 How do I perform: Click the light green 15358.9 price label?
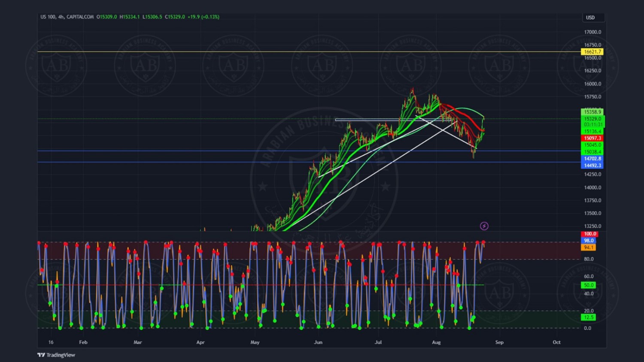(x=592, y=112)
